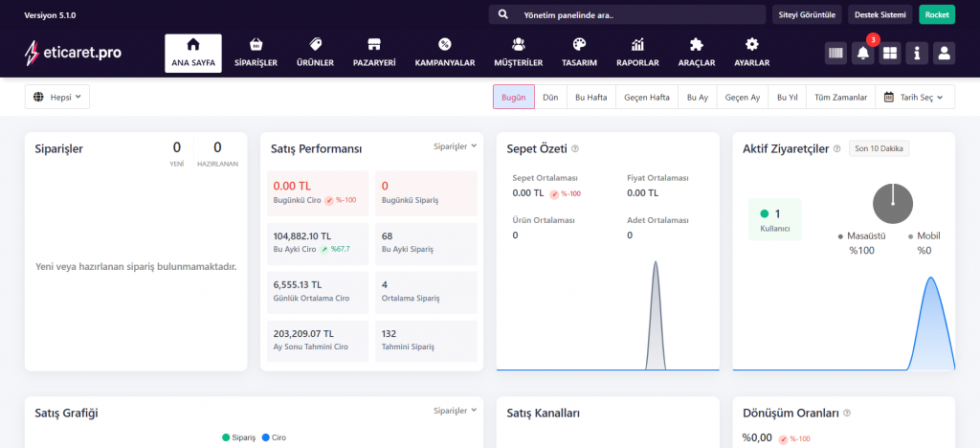Click the barcode scanner icon
Screen dimensions: 980x448
(836, 53)
